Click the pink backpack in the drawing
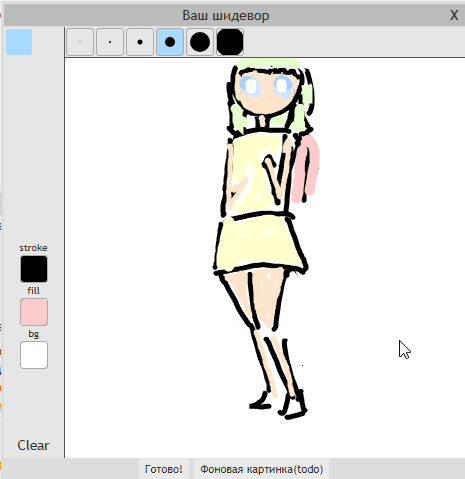465x479 pixels. click(x=306, y=169)
